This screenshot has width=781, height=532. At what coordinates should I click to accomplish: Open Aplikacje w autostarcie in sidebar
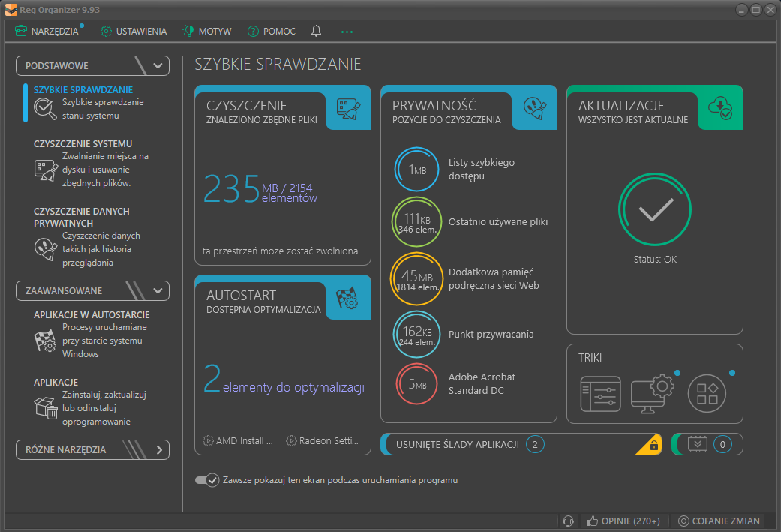pos(92,315)
